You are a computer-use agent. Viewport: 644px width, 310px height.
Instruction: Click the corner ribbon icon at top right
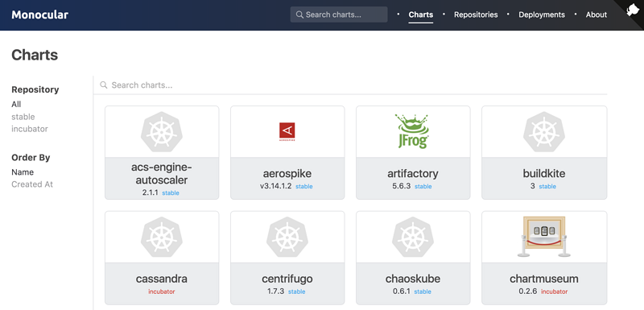click(633, 10)
